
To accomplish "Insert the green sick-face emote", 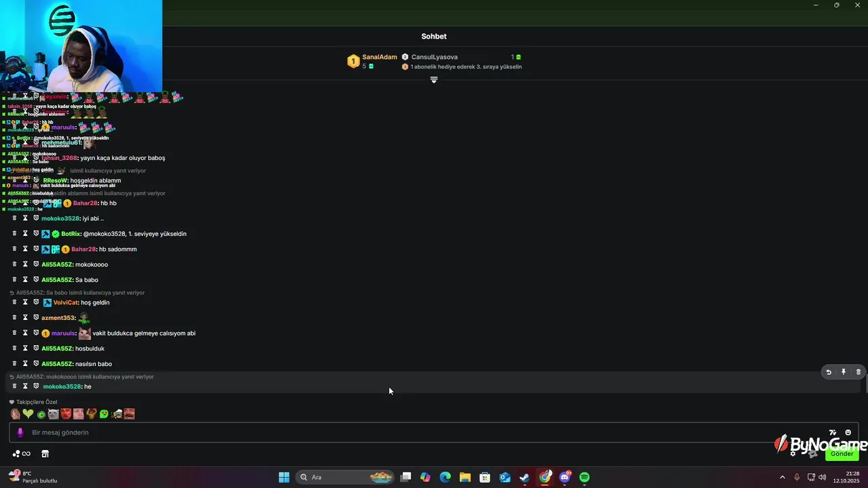I will [x=104, y=413].
